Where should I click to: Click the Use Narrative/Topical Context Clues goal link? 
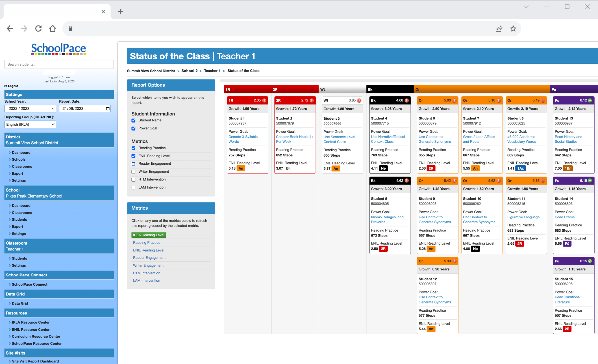[x=387, y=139]
